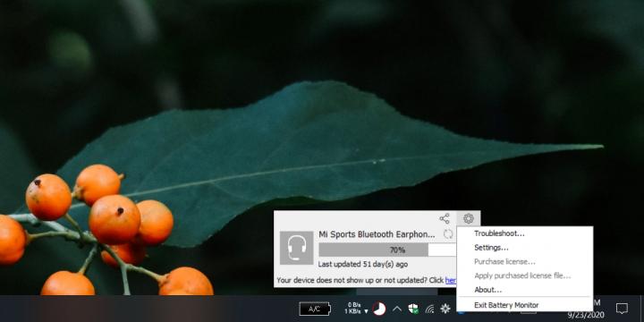Click the network speed meter down arrow

click(x=366, y=311)
